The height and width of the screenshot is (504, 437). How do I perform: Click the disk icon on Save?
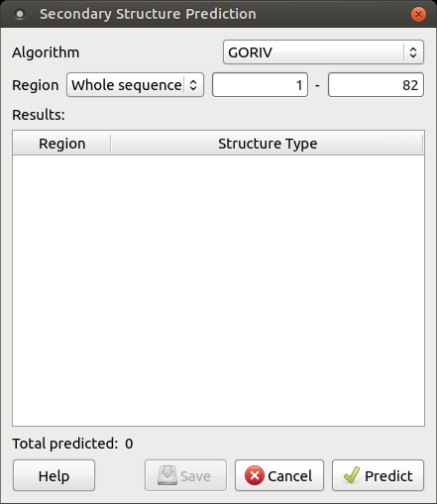pos(167,475)
